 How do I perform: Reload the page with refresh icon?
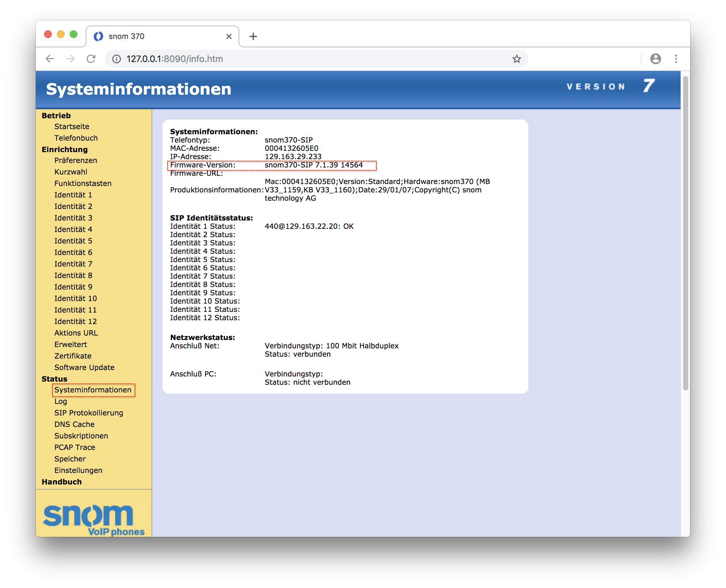coord(91,58)
